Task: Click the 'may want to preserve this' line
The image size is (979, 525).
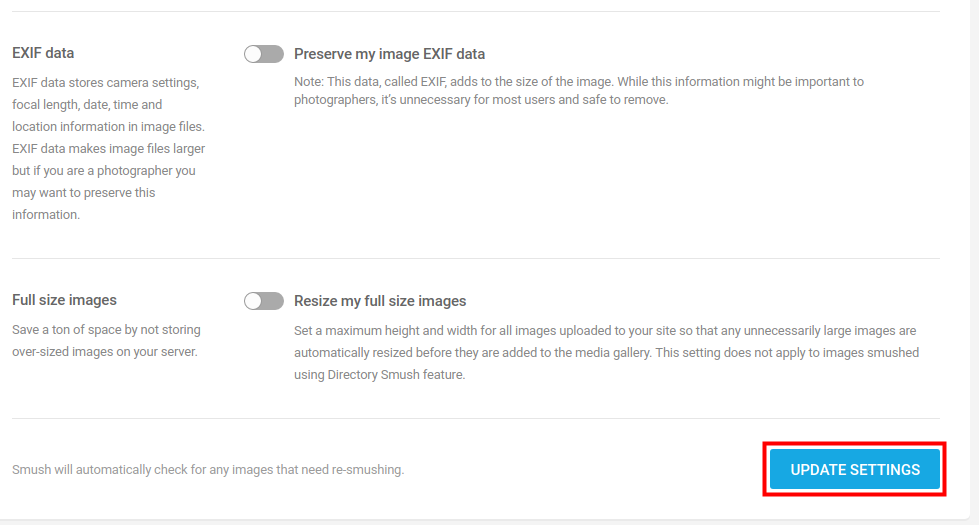Action: click(83, 192)
